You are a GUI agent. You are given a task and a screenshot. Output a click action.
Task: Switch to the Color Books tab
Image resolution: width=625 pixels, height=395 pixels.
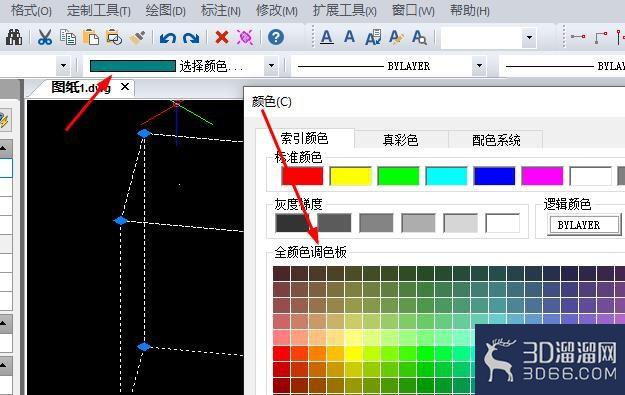coord(496,140)
